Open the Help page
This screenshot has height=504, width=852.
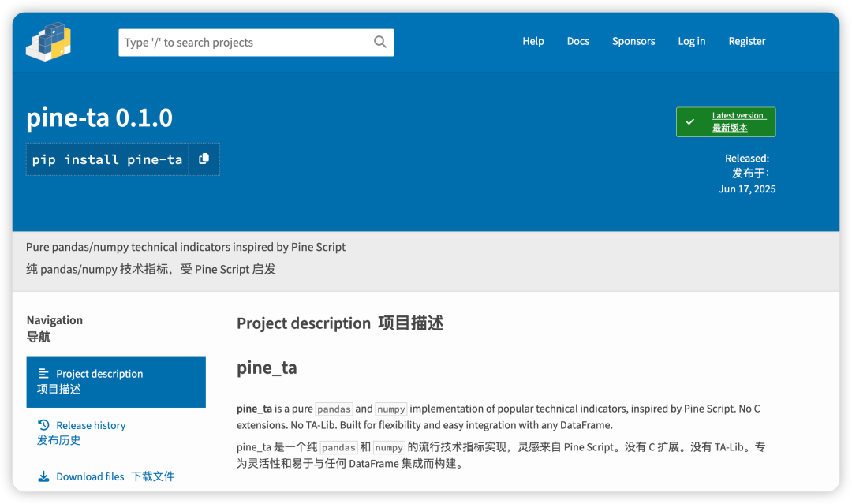click(x=533, y=41)
